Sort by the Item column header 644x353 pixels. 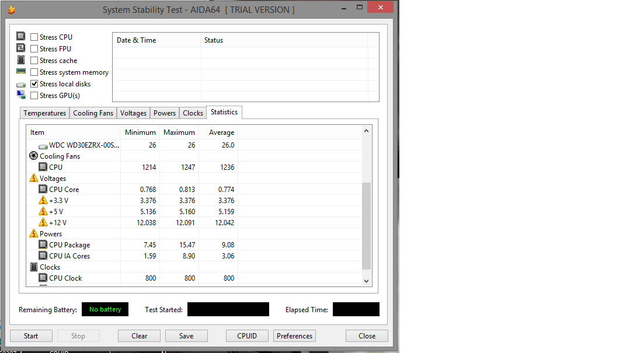[x=73, y=132]
